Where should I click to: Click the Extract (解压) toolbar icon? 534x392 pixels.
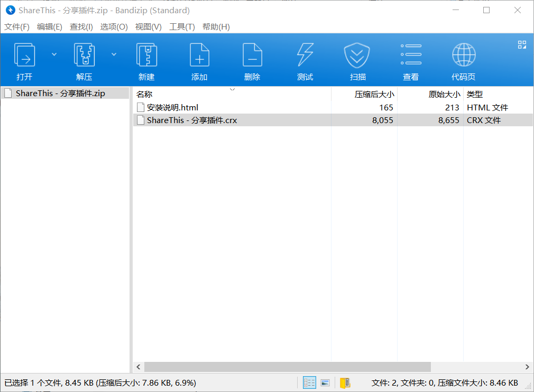coord(84,55)
